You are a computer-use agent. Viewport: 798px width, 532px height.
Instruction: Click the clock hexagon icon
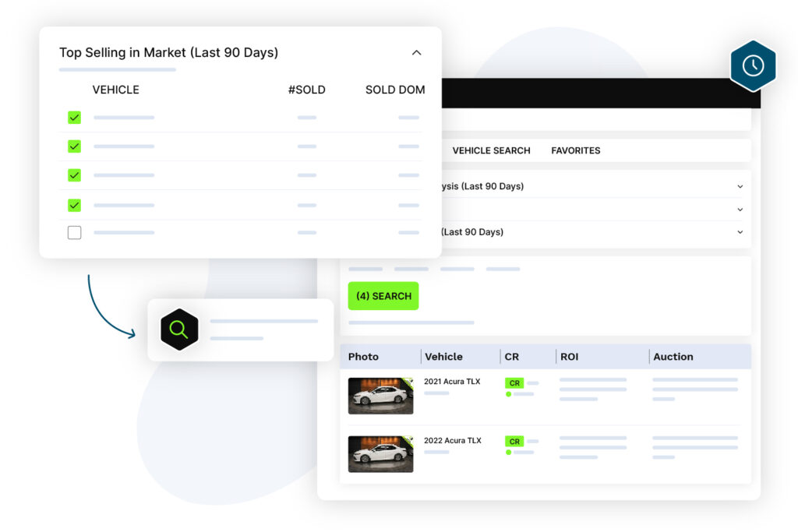coord(753,66)
